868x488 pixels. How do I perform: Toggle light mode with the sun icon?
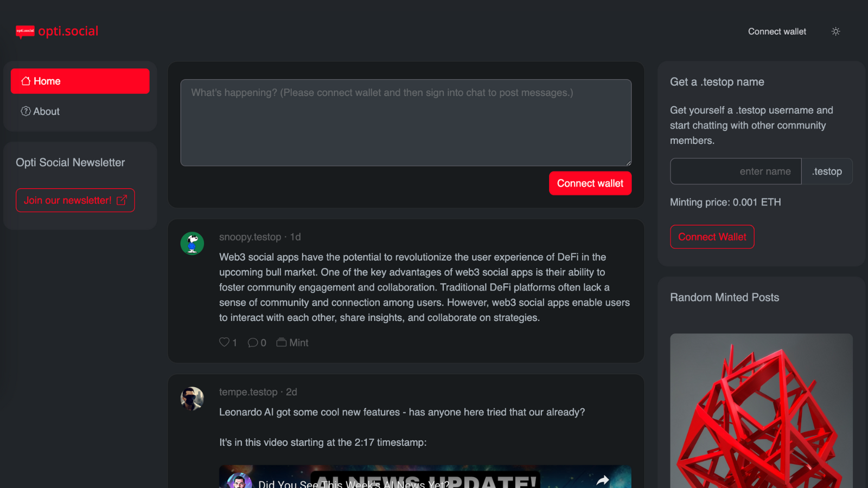click(835, 31)
